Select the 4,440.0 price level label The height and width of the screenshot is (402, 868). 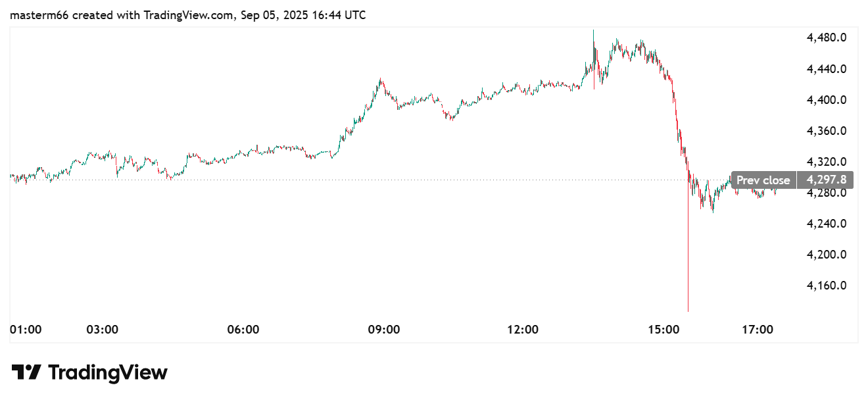pos(827,69)
